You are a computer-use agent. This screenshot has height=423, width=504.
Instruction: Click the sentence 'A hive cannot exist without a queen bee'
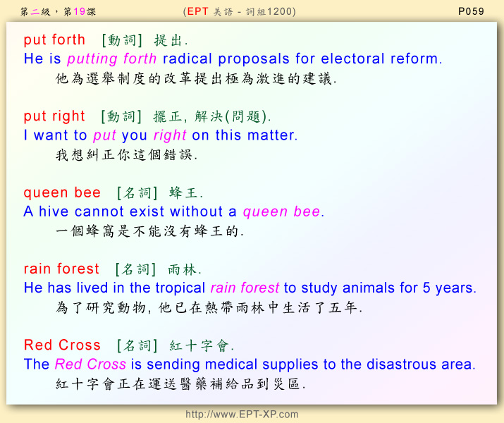point(174,211)
